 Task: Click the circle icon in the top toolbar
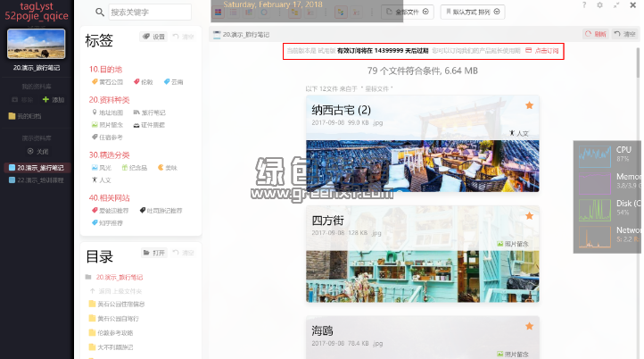[x=264, y=13]
